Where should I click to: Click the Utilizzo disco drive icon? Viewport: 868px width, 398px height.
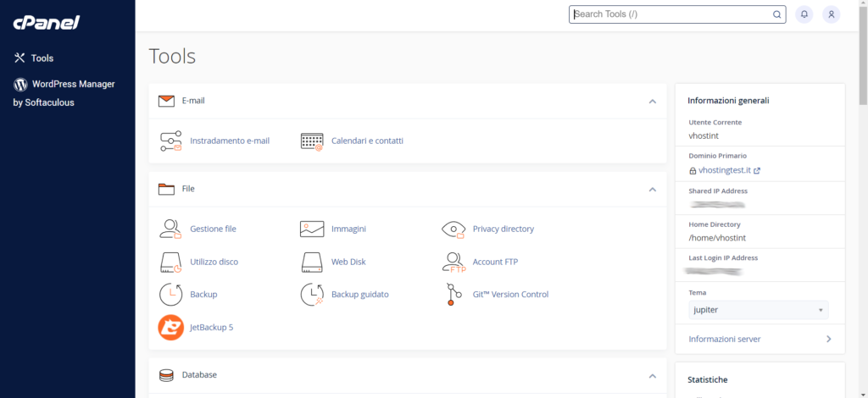tap(170, 262)
